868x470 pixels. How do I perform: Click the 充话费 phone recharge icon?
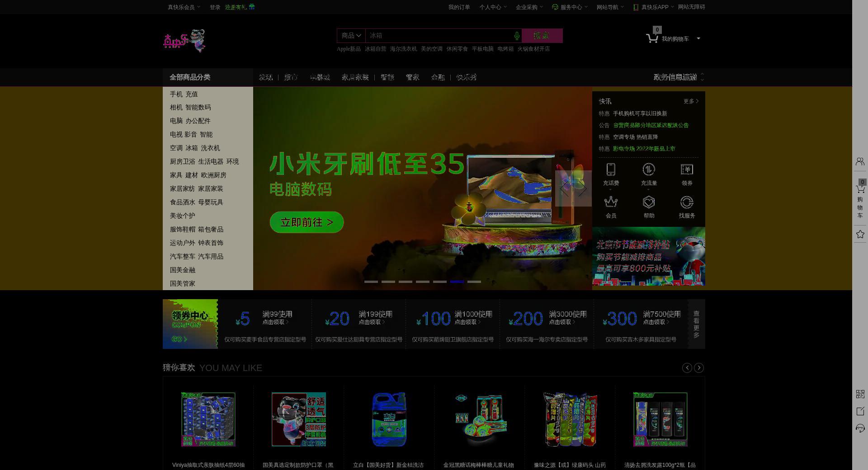[x=611, y=169]
